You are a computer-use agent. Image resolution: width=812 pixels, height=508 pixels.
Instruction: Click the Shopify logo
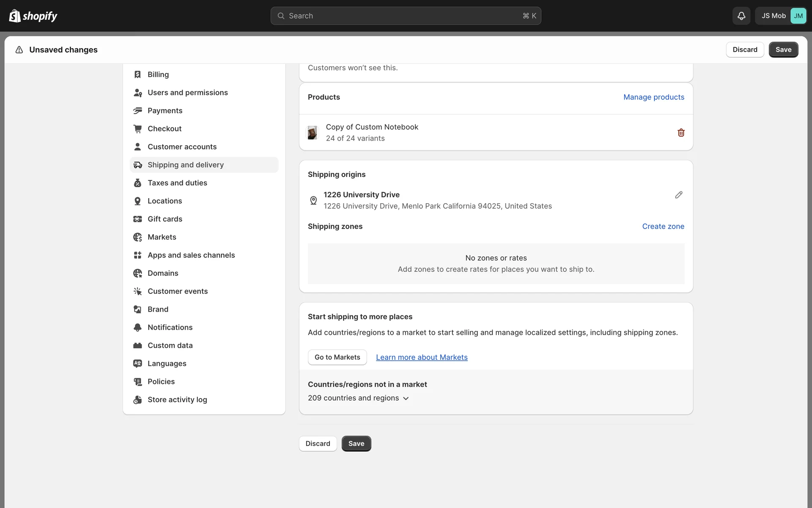pos(33,16)
